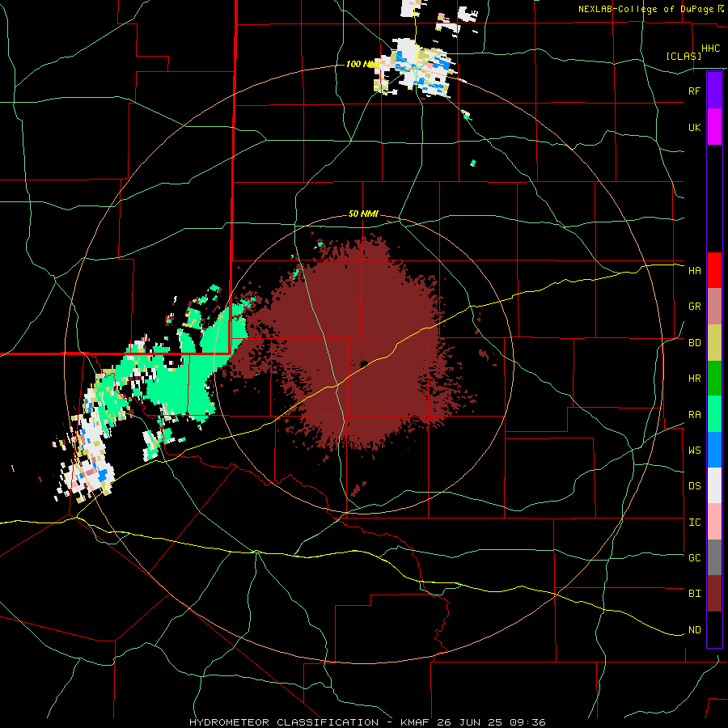Click the HHC product label
Viewport: 728px width, 728px height.
710,49
